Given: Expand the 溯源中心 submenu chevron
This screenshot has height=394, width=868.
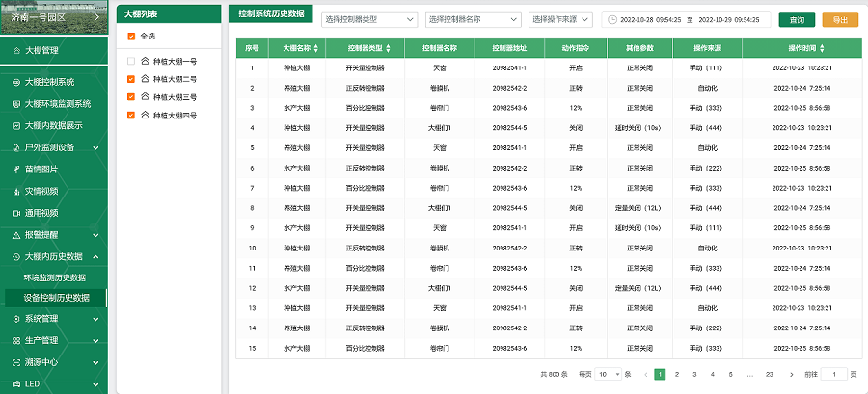Looking at the screenshot, I should coord(95,362).
